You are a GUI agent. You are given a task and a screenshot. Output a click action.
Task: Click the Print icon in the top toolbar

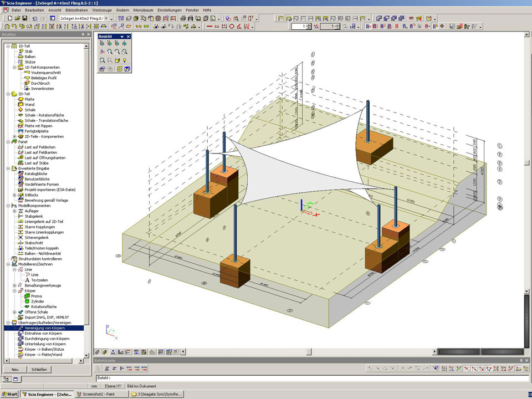pos(183,18)
